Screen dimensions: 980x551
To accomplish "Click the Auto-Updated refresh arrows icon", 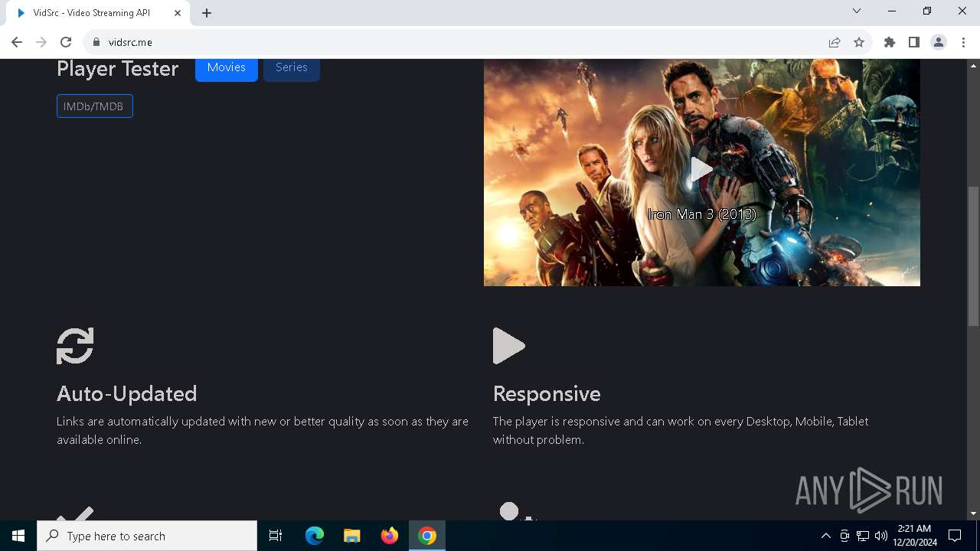I will click(75, 346).
